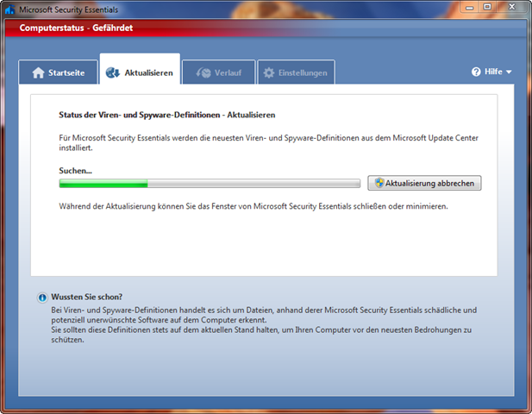The width and height of the screenshot is (532, 414).
Task: Expand the Hilfe dropdown arrow
Action: 510,72
